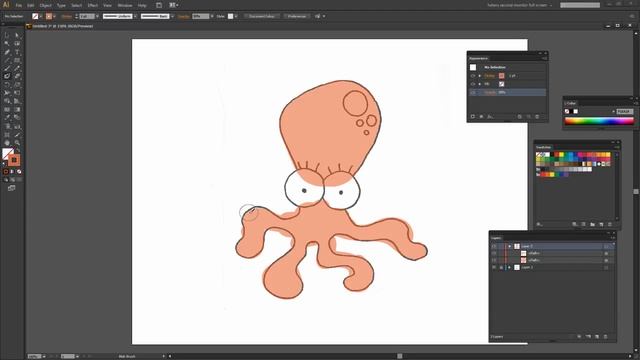Open variable width profile dropdown
Image resolution: width=640 pixels, height=360 pixels.
coord(135,16)
